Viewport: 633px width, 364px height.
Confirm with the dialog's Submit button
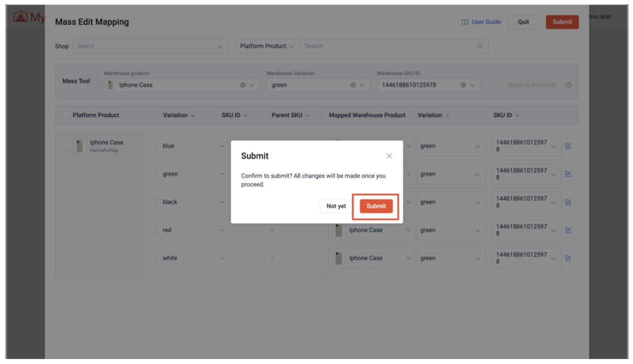376,206
